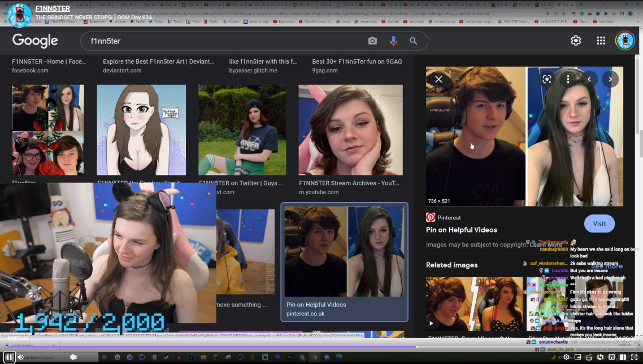Open the Google account avatar
643x364 pixels.
click(x=624, y=41)
